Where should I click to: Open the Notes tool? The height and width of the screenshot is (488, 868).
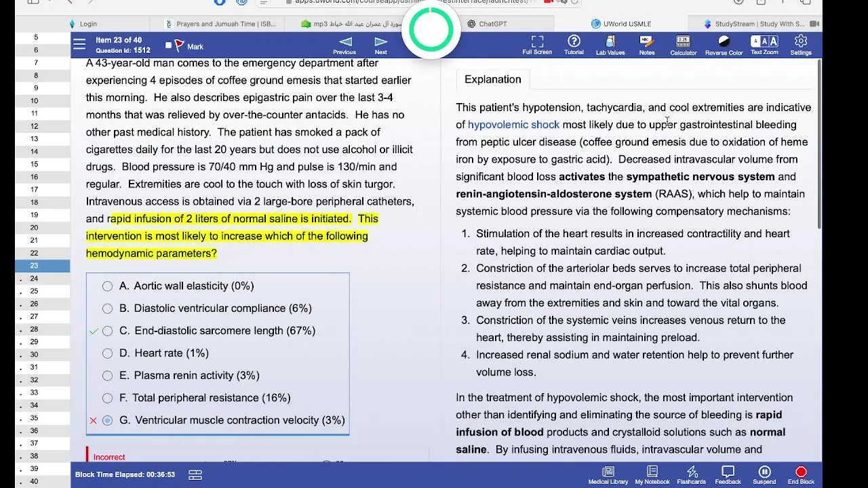(x=647, y=45)
